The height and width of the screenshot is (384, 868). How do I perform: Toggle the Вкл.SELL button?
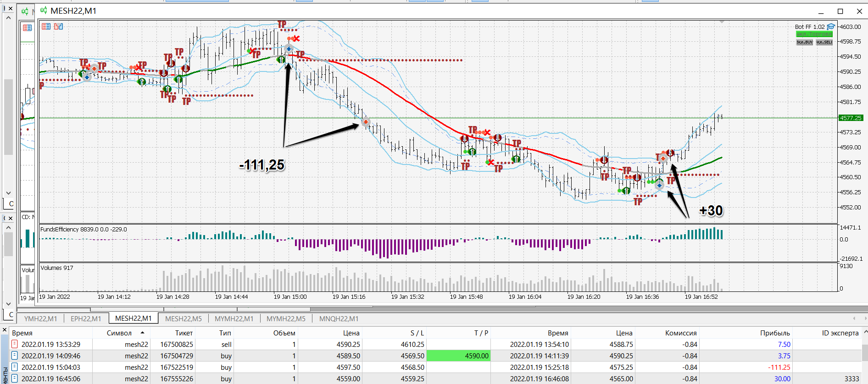pos(824,42)
